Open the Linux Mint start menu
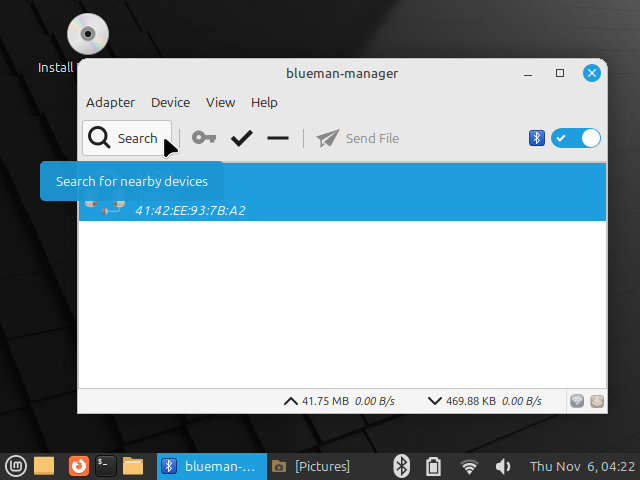The image size is (640, 480). tap(15, 465)
